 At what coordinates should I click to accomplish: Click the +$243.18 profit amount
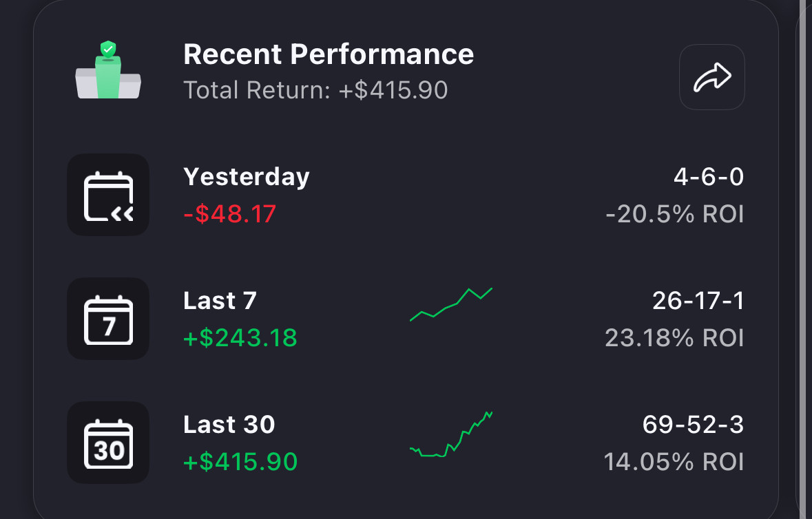(240, 338)
